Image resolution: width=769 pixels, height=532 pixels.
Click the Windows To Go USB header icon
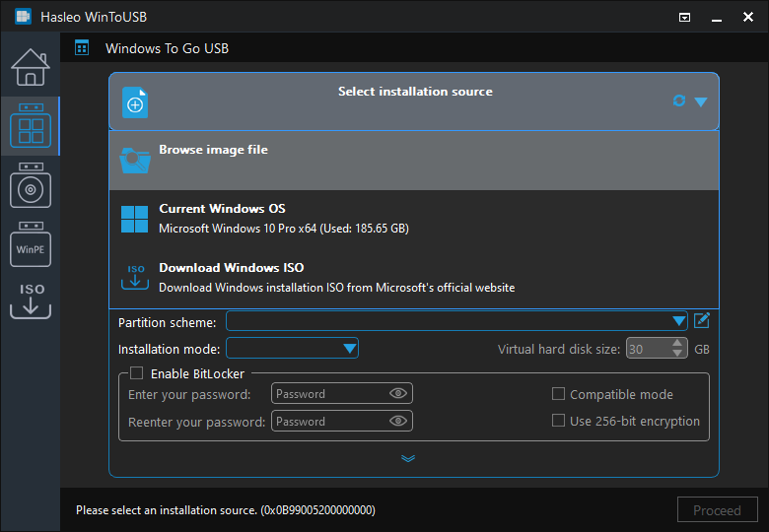pos(82,48)
